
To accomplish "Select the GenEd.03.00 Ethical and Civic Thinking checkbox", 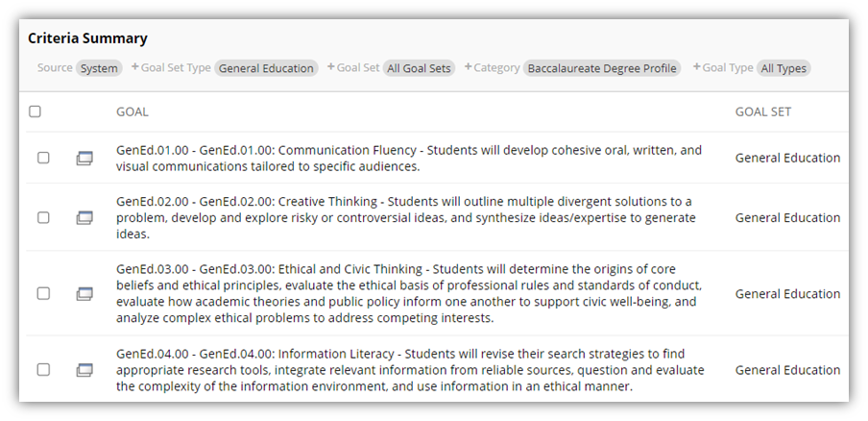I will [43, 293].
